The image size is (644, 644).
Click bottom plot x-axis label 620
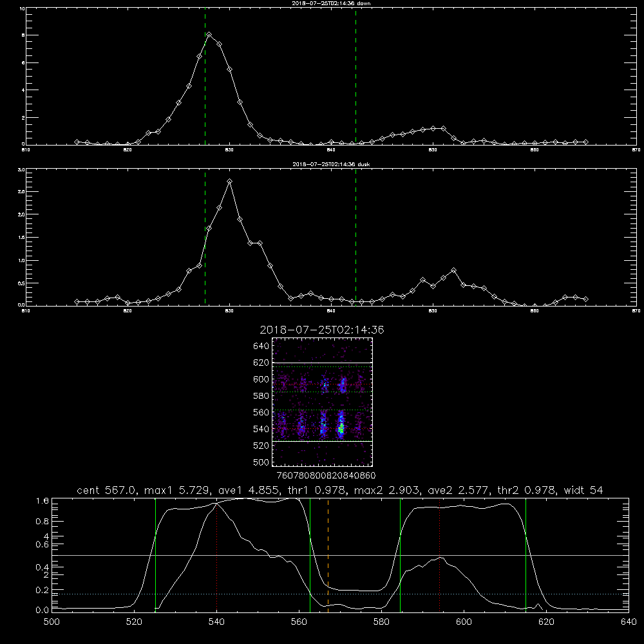546,622
